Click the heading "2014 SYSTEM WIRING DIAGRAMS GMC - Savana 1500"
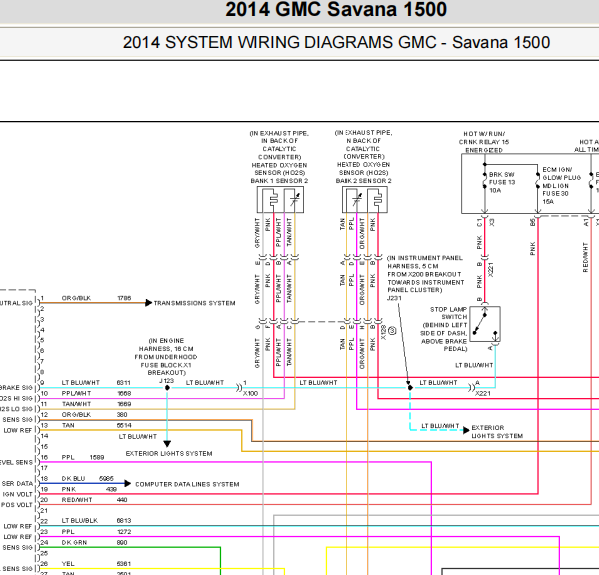This screenshot has height=575, width=599. (336, 42)
